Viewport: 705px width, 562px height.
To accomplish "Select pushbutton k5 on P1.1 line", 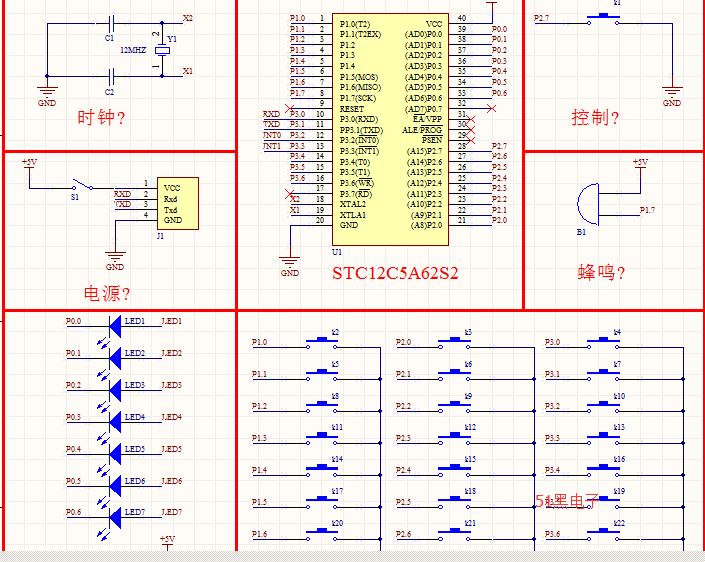I will click(x=321, y=375).
